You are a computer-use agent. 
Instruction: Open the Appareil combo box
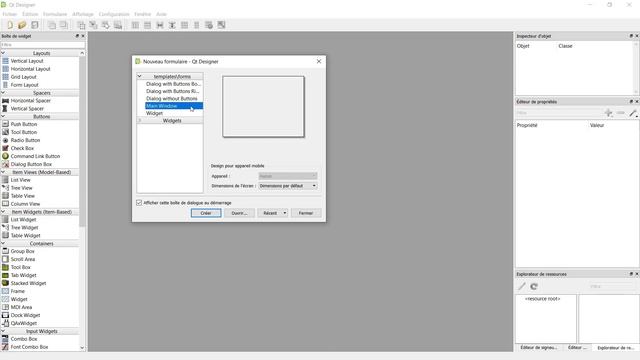pyautogui.click(x=288, y=176)
